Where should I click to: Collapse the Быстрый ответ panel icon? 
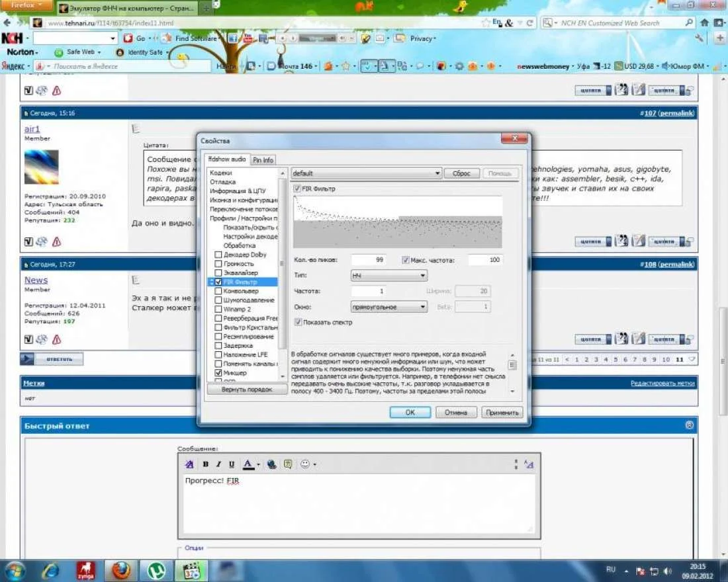(690, 425)
